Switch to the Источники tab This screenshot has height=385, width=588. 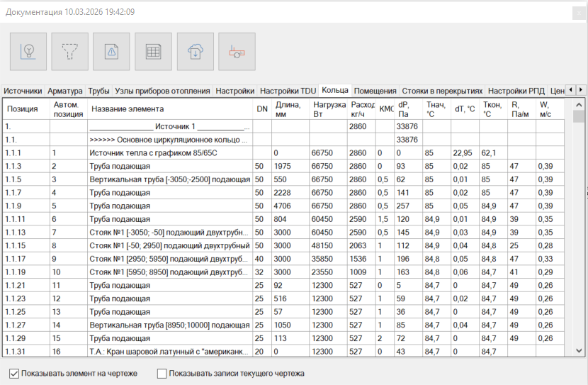pyautogui.click(x=22, y=91)
